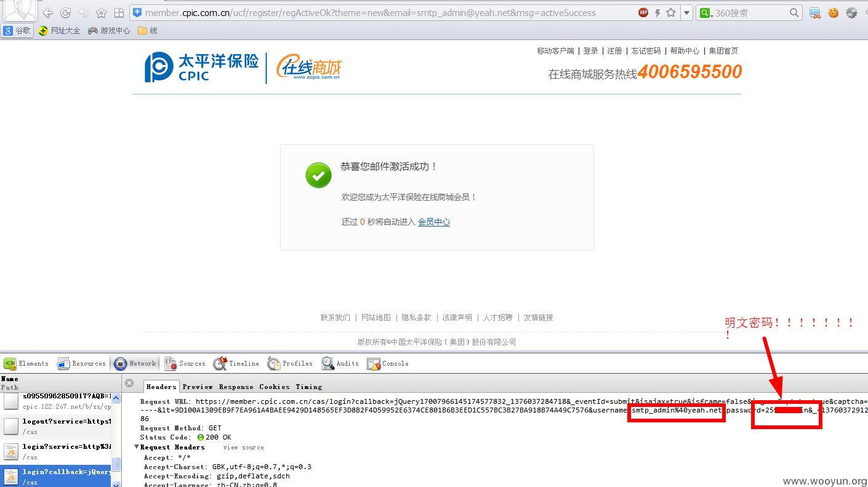Open the 注册 link
Image resolution: width=868 pixels, height=487 pixels.
tap(614, 51)
